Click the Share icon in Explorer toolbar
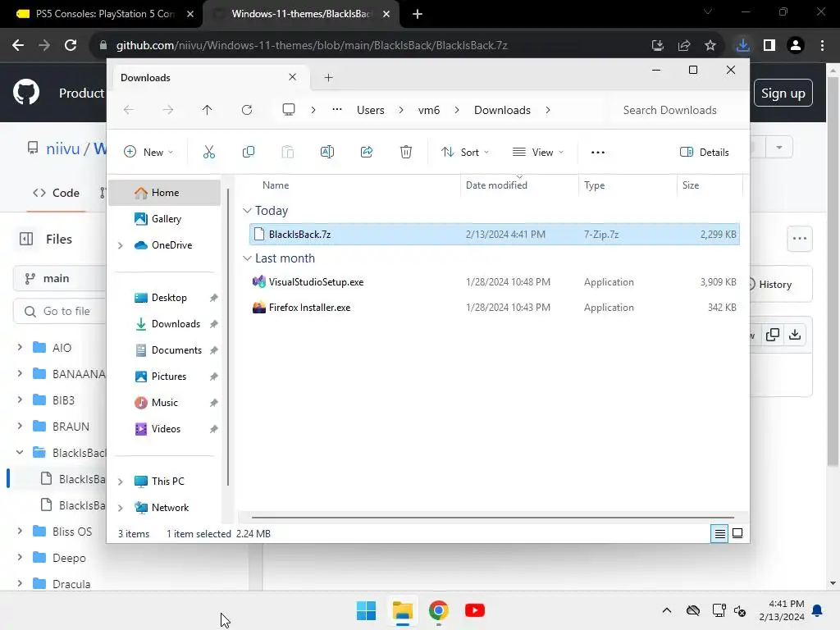 (x=367, y=152)
